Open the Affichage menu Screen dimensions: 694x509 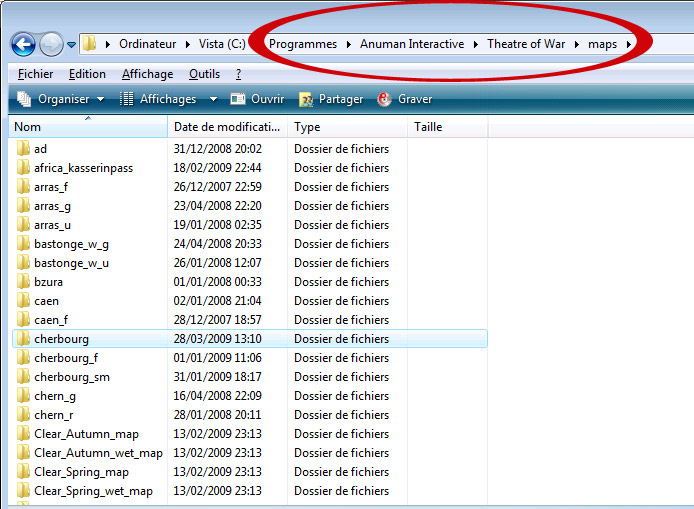(x=147, y=74)
